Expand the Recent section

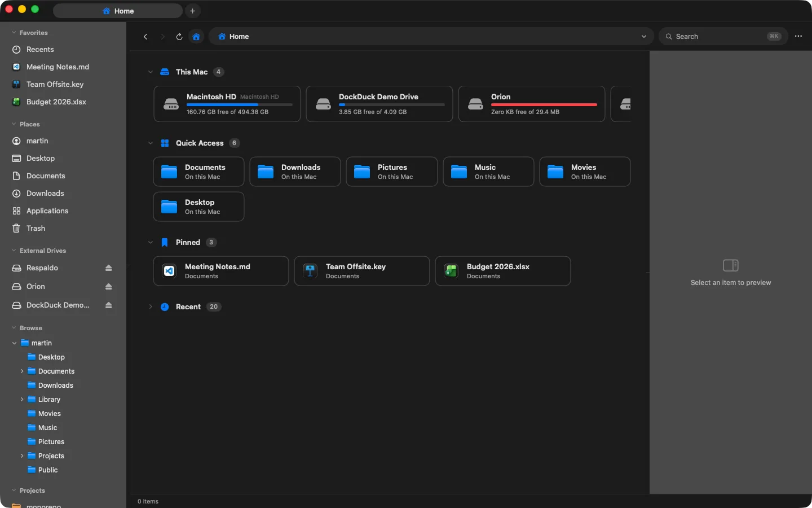(x=151, y=307)
